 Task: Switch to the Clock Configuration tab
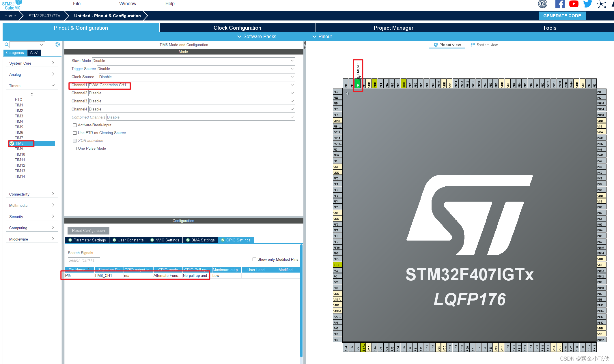(237, 28)
